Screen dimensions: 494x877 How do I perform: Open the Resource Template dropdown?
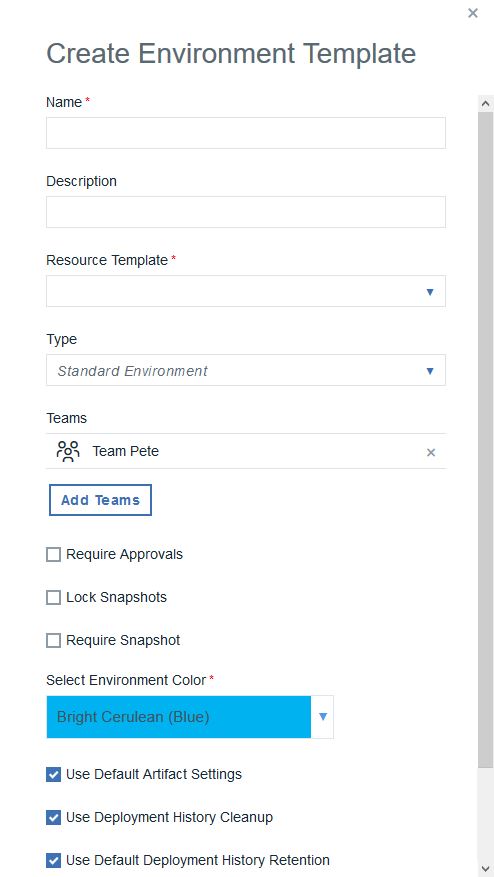coord(246,291)
